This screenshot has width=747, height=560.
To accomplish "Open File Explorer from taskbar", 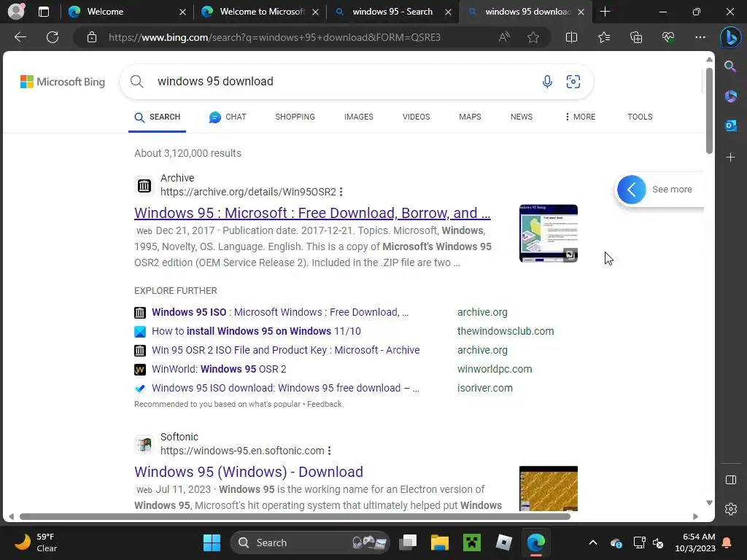I will [x=440, y=542].
